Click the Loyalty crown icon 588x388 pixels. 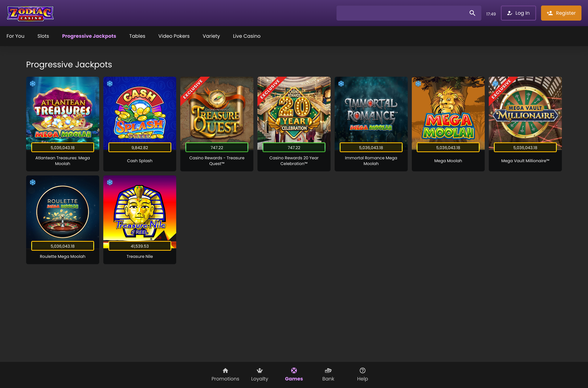[259, 370]
